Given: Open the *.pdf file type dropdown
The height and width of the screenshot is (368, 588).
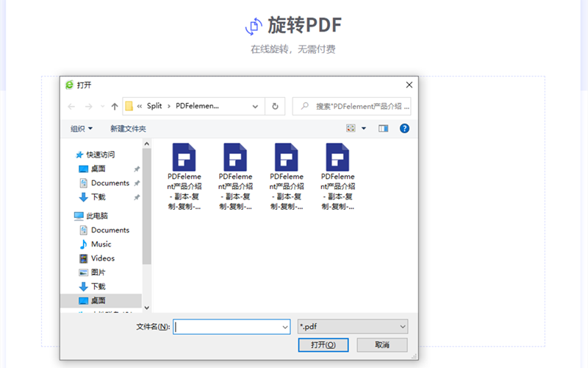Looking at the screenshot, I should [x=353, y=326].
